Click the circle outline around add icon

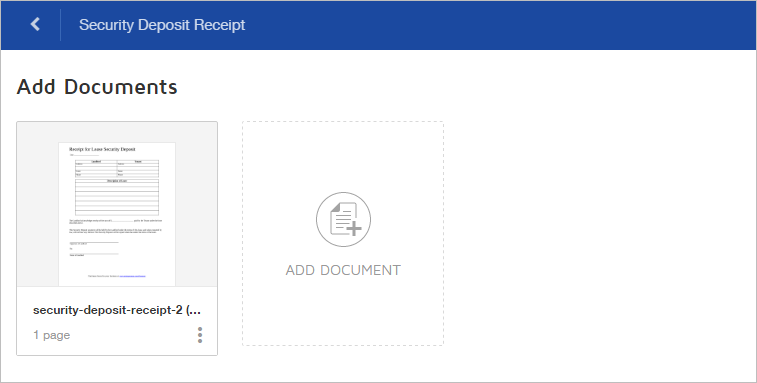[x=343, y=220]
